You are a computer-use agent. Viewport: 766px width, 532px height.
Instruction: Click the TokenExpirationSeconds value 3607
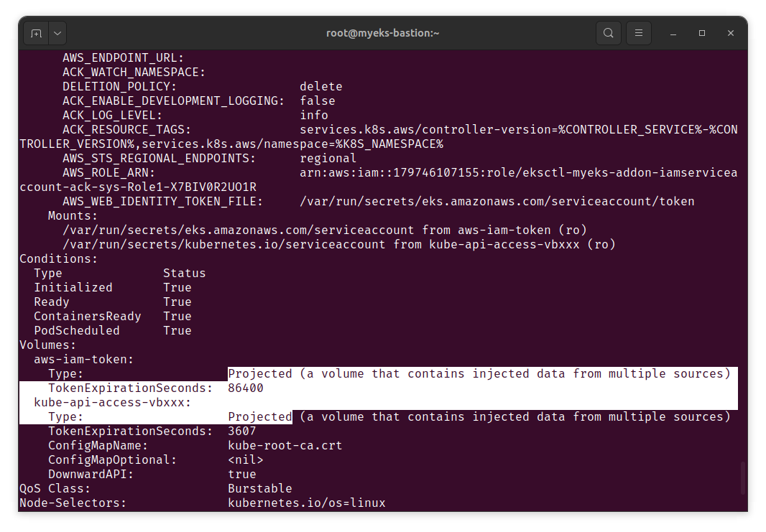click(x=242, y=431)
